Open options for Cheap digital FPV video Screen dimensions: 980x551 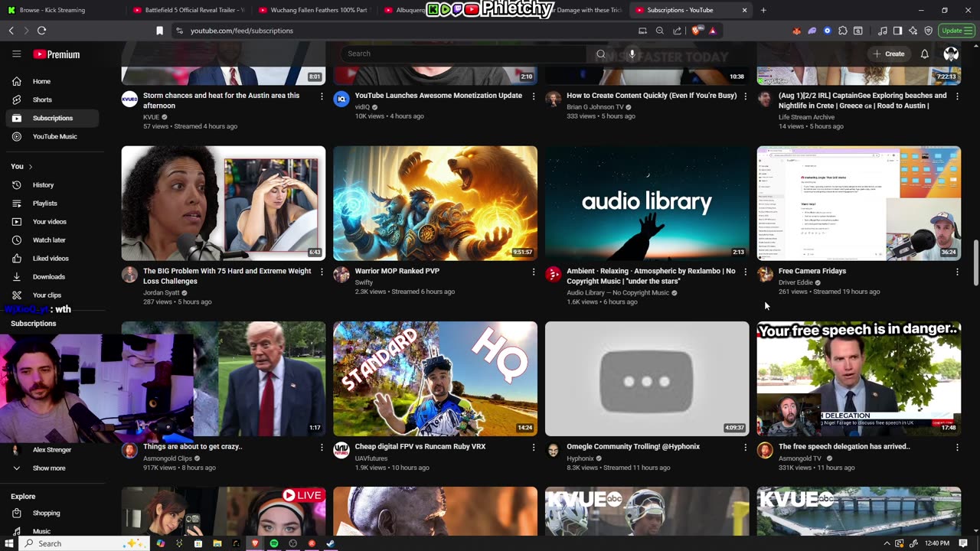point(534,447)
